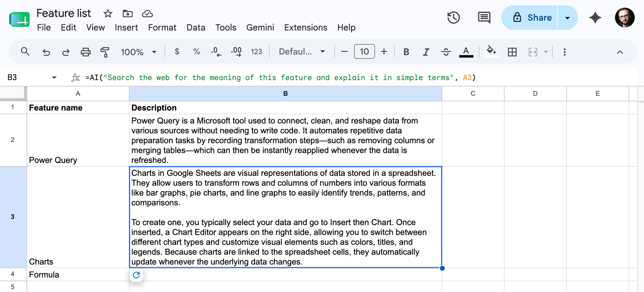Open the Extensions menu

[306, 28]
